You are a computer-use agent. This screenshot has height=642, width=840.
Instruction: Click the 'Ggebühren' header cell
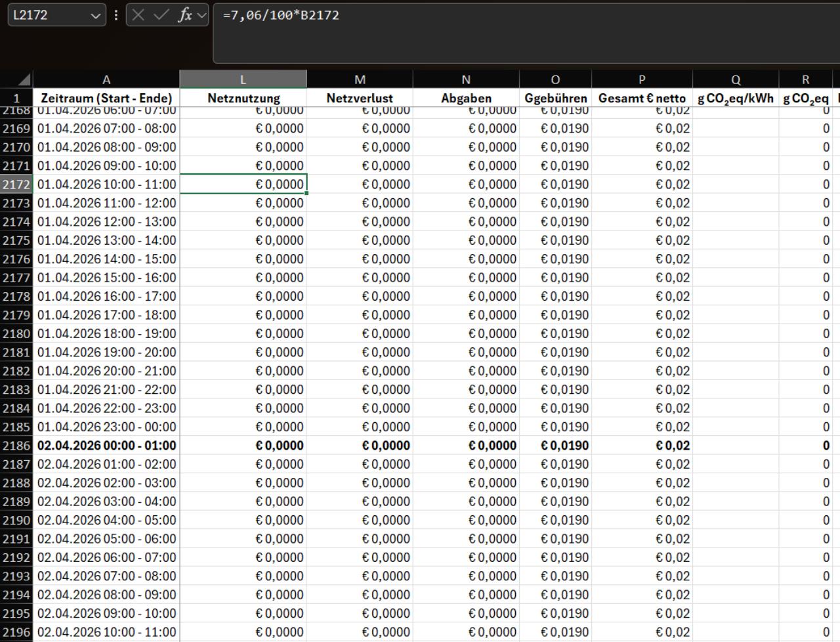point(555,98)
